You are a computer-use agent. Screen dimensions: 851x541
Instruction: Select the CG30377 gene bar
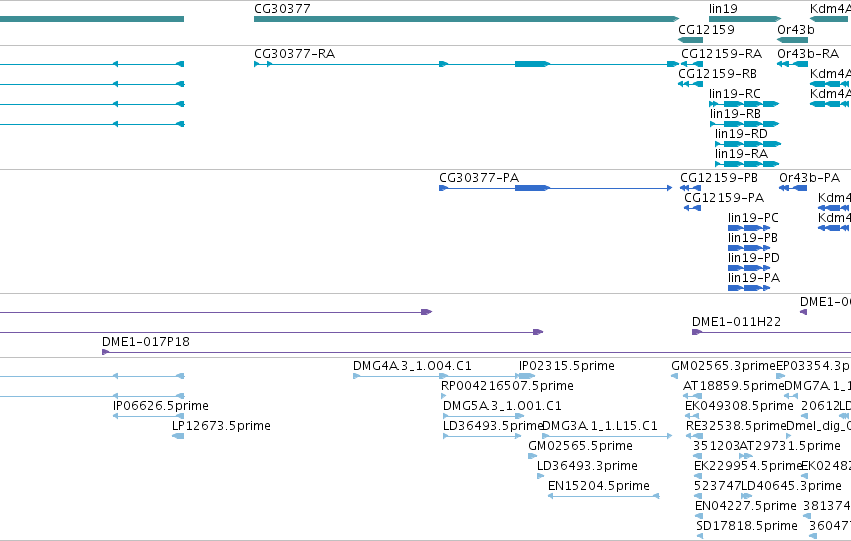click(466, 19)
